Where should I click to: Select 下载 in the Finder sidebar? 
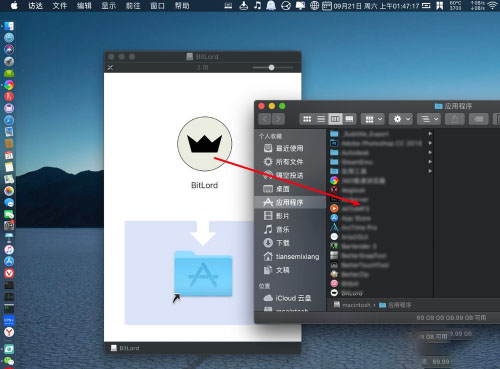point(289,243)
